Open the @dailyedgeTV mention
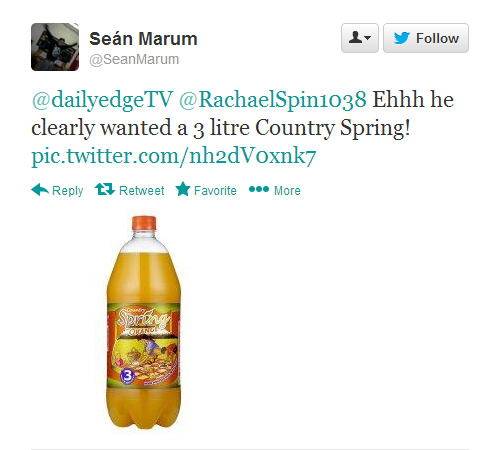 tap(102, 100)
